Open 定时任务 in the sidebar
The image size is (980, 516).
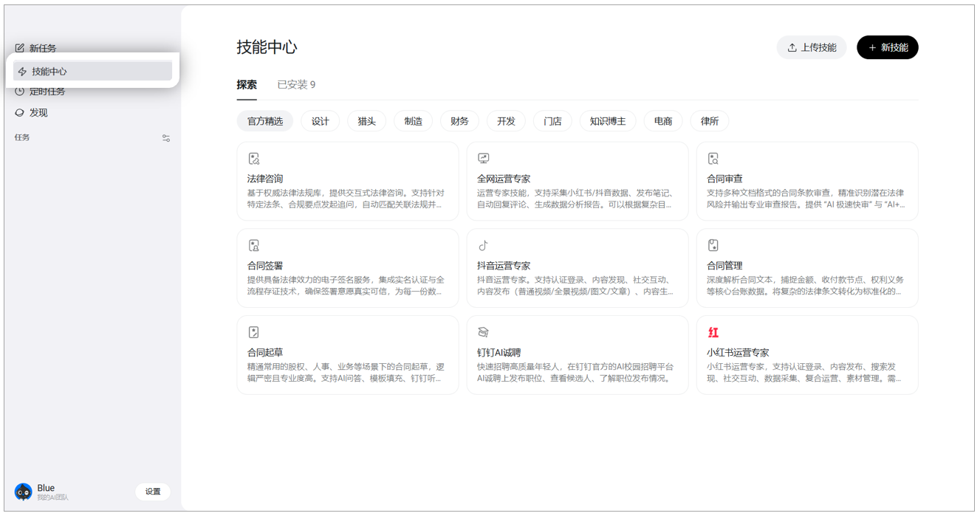click(47, 92)
